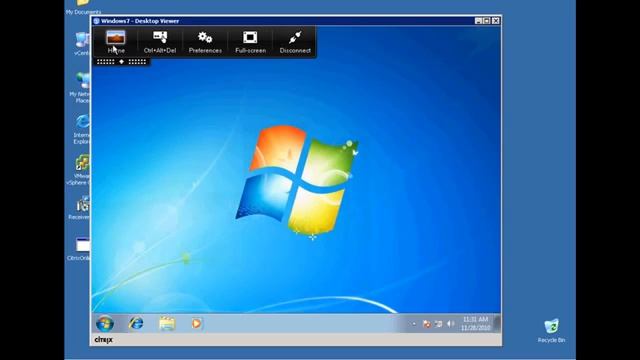Switch to Full-screen mode

250,41
